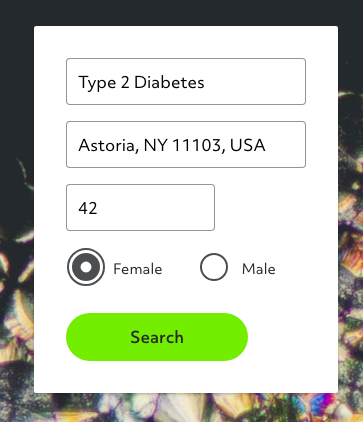
Task: Focus the age field containing 42
Action: (x=140, y=207)
